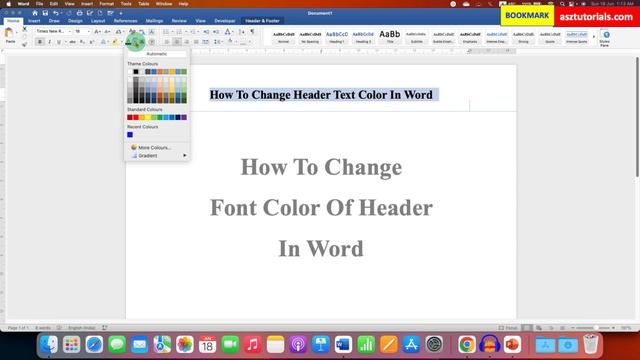Click the Format Painter brush icon
This screenshot has height=360, width=640.
click(24, 44)
